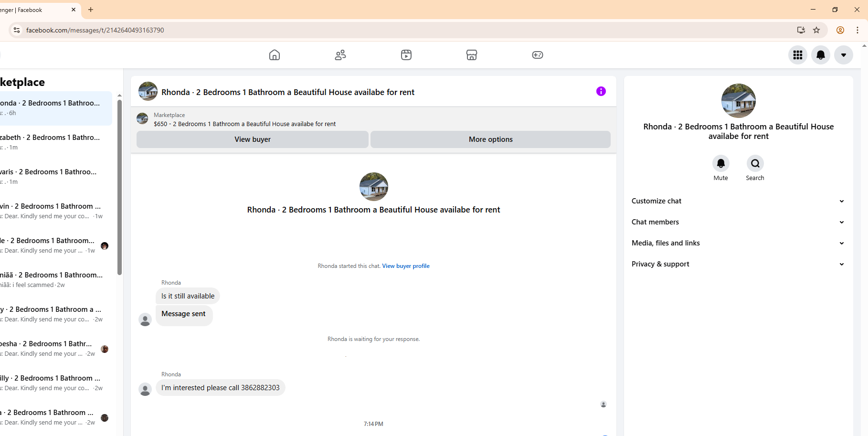Screen dimensions: 868x436
Task: Click the 'Is it still available' message
Action: [x=188, y=296]
